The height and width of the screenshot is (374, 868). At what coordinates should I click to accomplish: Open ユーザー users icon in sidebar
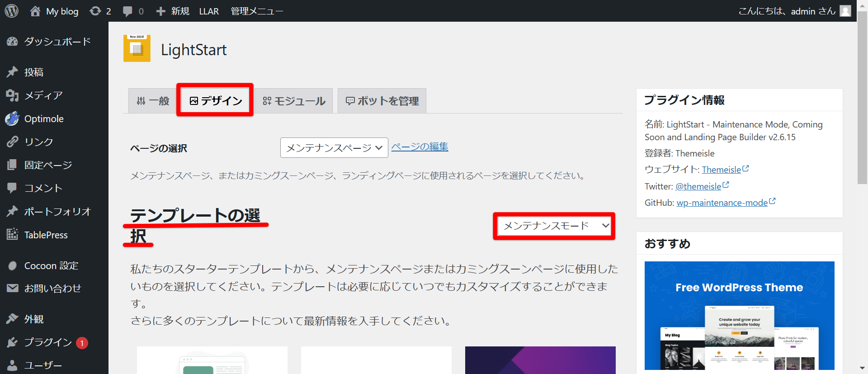12,365
